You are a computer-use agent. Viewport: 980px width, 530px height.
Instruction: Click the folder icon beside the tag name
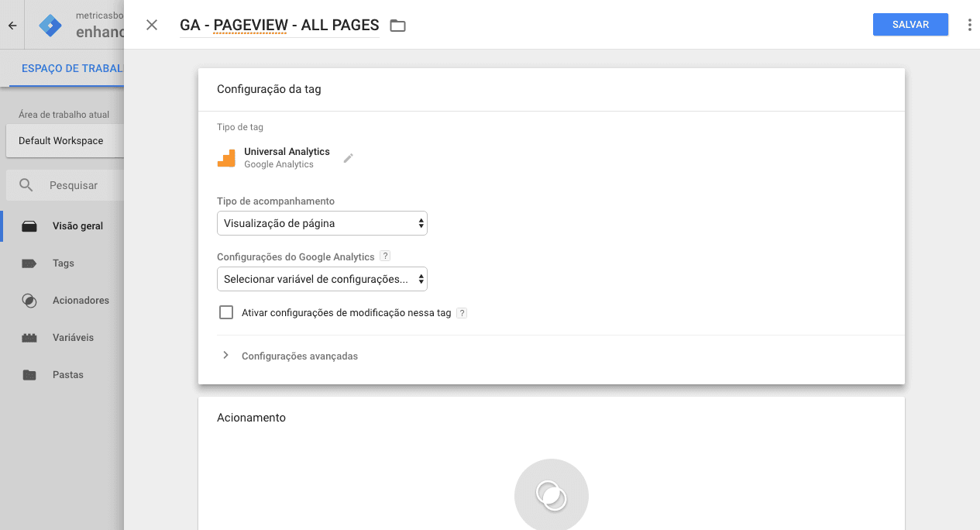(x=397, y=25)
